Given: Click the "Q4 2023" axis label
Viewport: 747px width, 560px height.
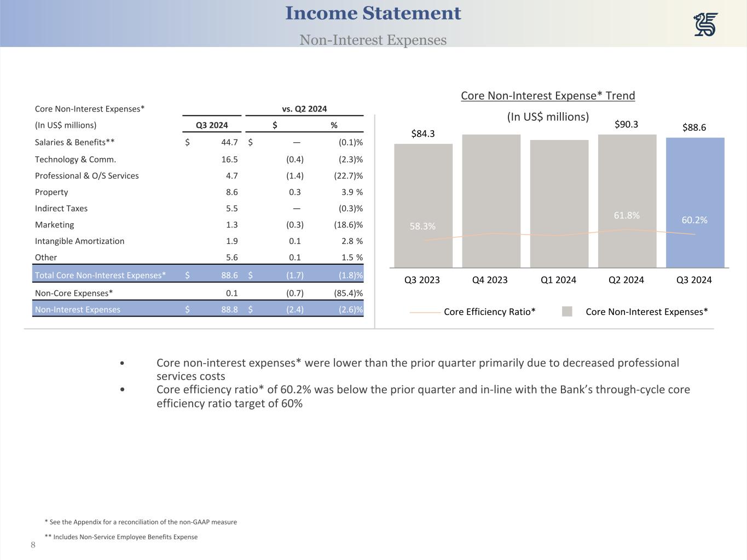Looking at the screenshot, I should coord(490,280).
